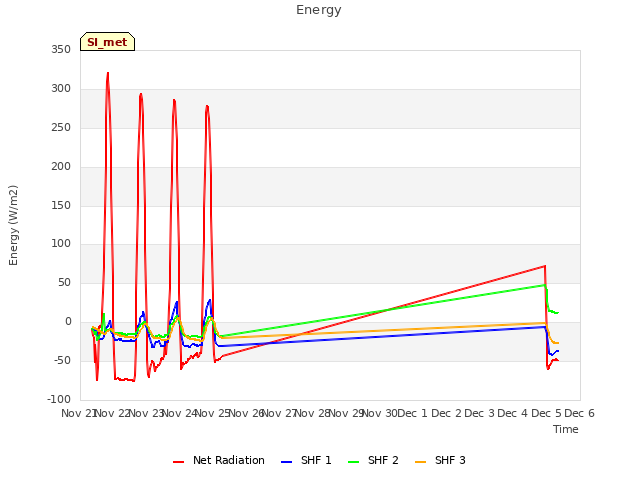This screenshot has height=480, width=640.
Task: Toggle the SHF 1 legend entry
Action: 306,460
